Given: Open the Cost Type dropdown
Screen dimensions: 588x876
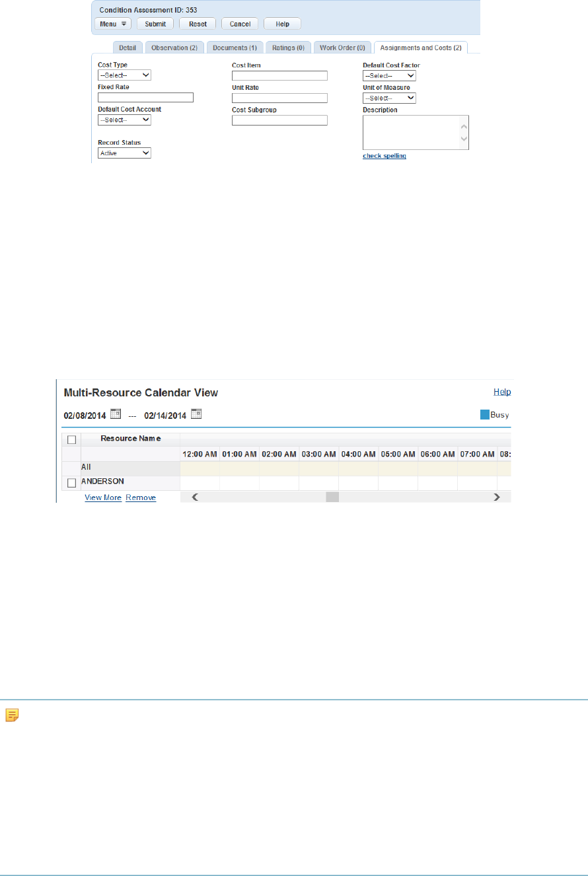Looking at the screenshot, I should pyautogui.click(x=124, y=75).
